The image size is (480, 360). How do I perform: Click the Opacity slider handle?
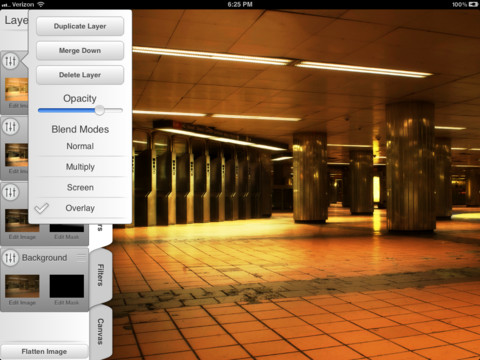[99, 110]
